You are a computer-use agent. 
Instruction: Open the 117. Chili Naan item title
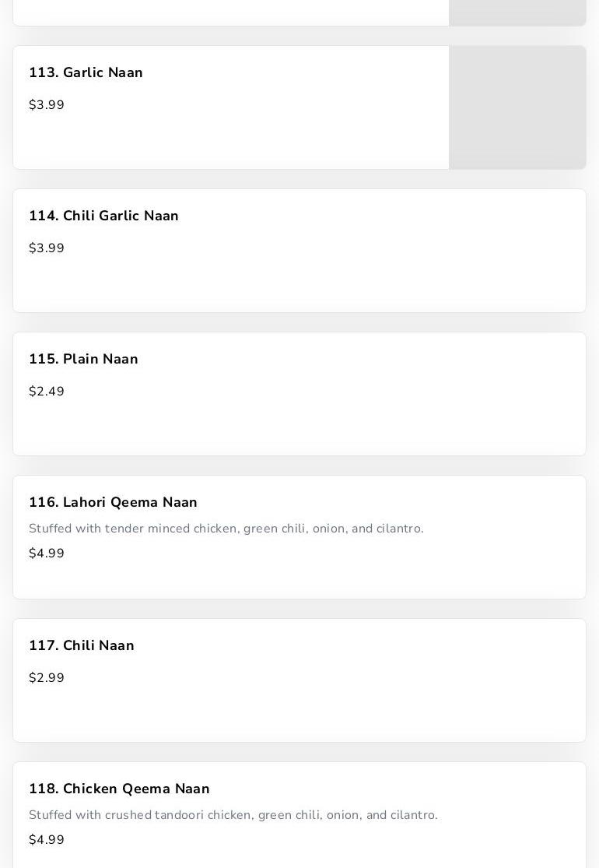(82, 645)
